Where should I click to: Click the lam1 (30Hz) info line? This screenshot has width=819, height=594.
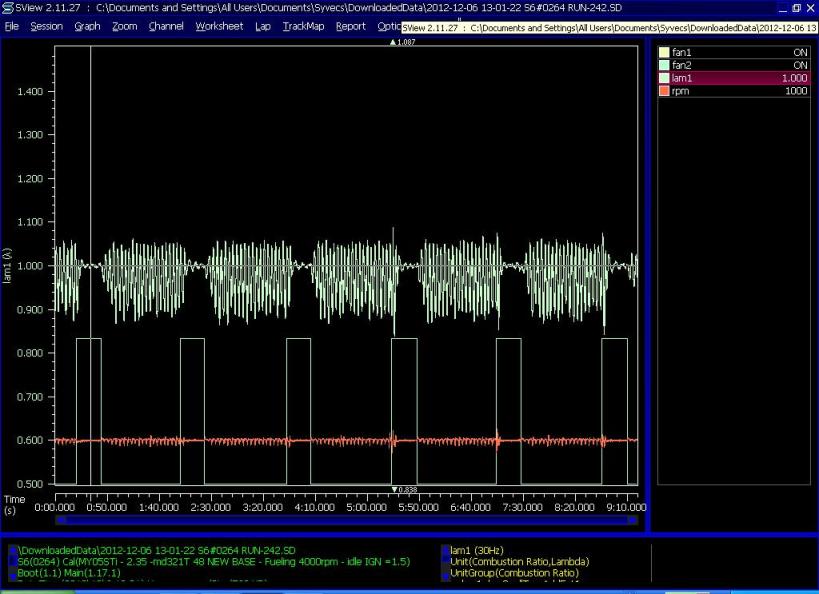[475, 550]
